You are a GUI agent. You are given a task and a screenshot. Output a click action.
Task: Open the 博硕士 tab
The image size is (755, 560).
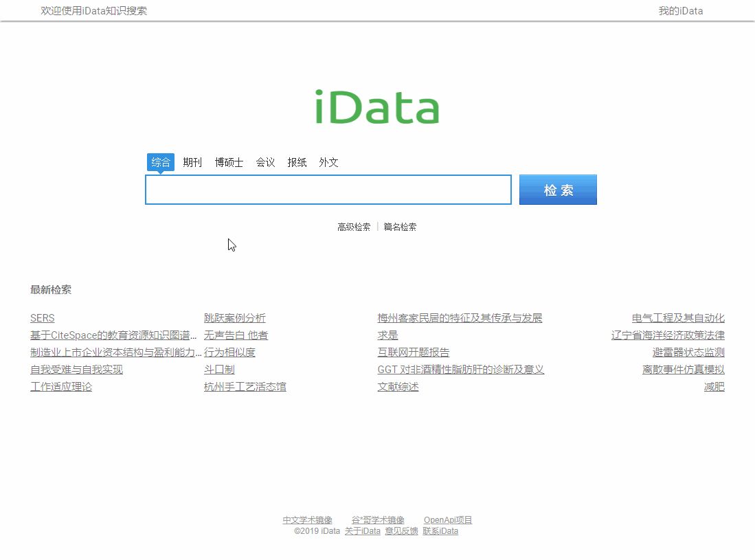(x=229, y=162)
